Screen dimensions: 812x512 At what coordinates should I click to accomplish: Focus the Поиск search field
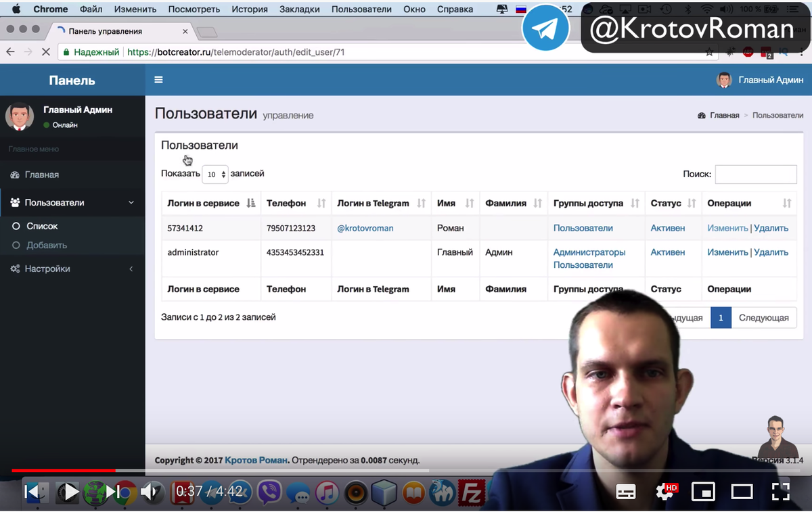756,174
